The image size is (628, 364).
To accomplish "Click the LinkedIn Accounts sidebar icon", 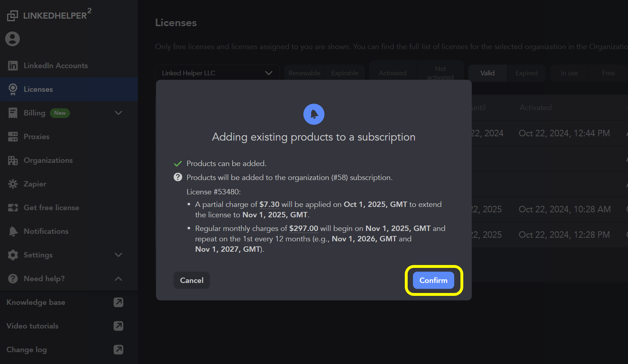I will [x=13, y=66].
